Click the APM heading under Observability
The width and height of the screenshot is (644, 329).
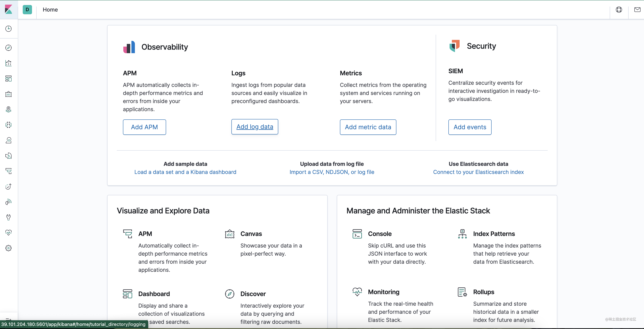(130, 73)
